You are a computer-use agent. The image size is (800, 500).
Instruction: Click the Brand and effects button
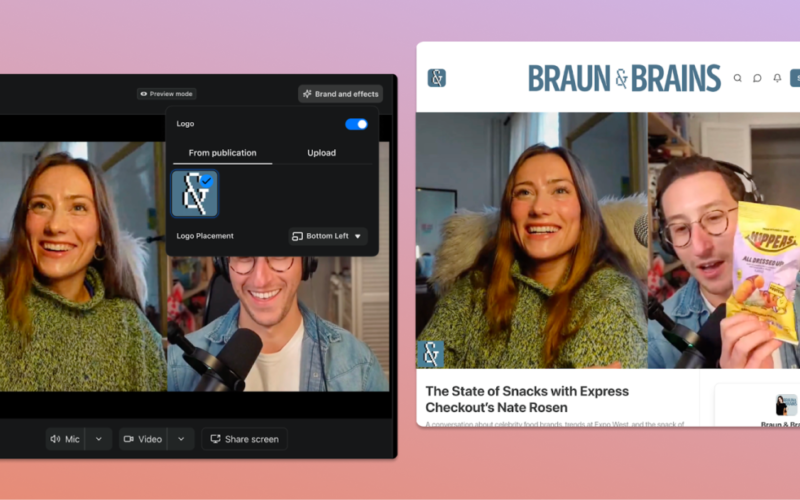[341, 94]
